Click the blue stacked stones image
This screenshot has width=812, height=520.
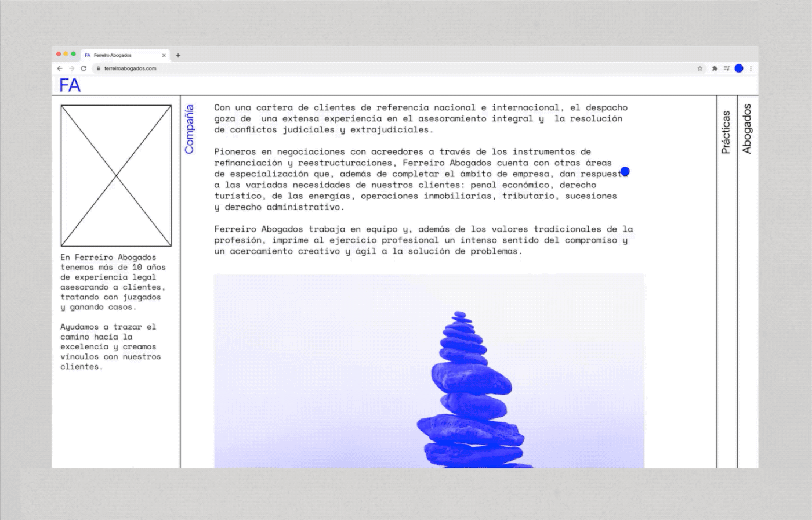[x=429, y=371]
